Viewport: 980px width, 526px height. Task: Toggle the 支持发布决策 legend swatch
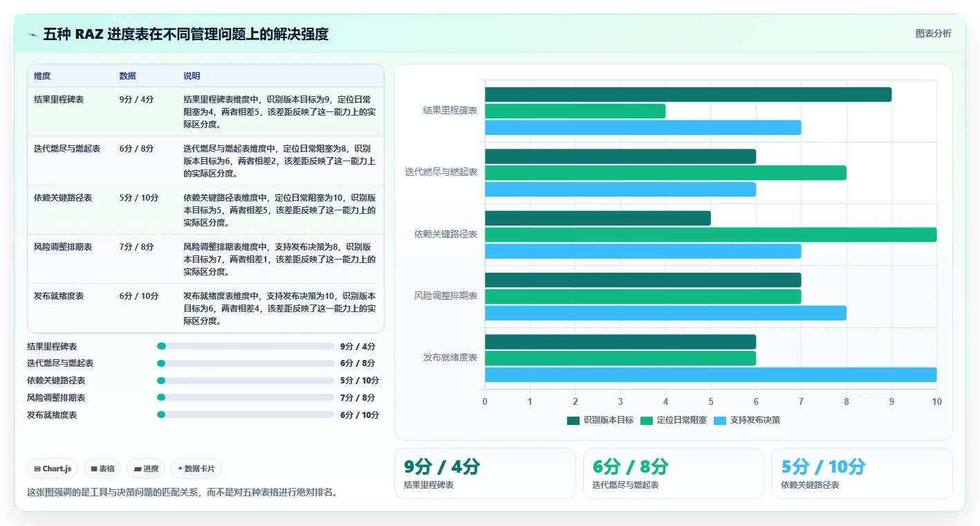(720, 420)
